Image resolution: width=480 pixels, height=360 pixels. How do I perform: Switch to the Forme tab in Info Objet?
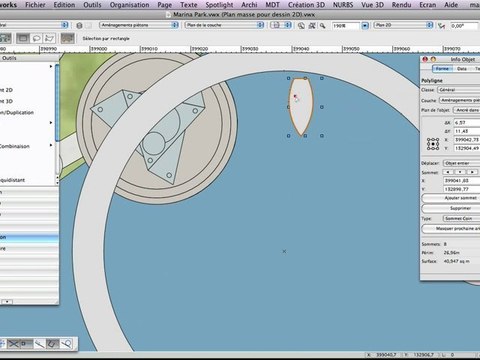pyautogui.click(x=442, y=69)
